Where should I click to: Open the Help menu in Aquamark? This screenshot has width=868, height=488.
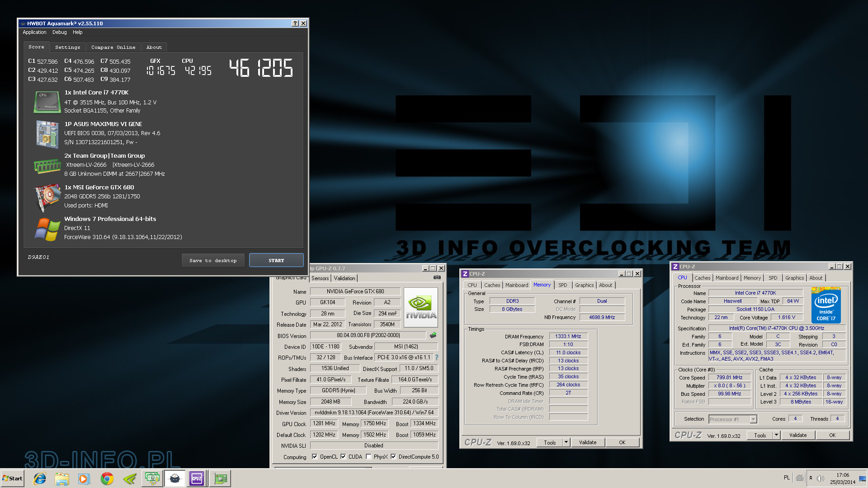click(x=77, y=33)
